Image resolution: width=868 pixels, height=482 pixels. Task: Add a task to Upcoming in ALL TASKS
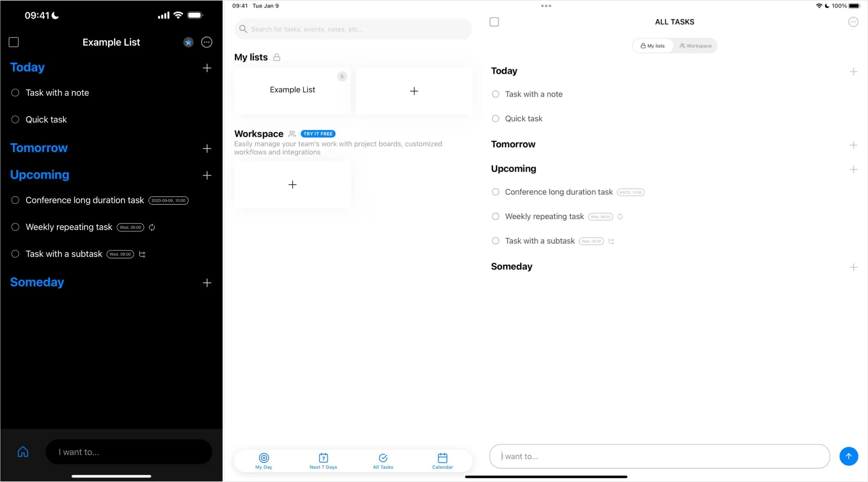pos(853,170)
